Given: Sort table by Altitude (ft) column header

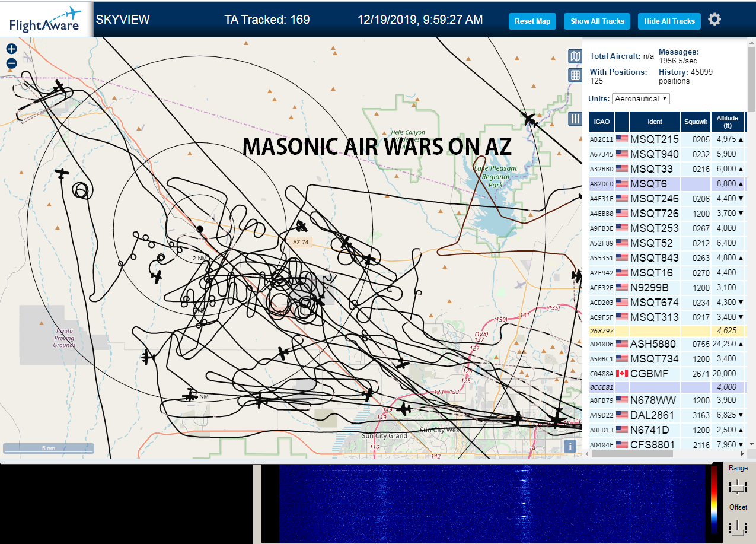Looking at the screenshot, I should click(x=727, y=122).
